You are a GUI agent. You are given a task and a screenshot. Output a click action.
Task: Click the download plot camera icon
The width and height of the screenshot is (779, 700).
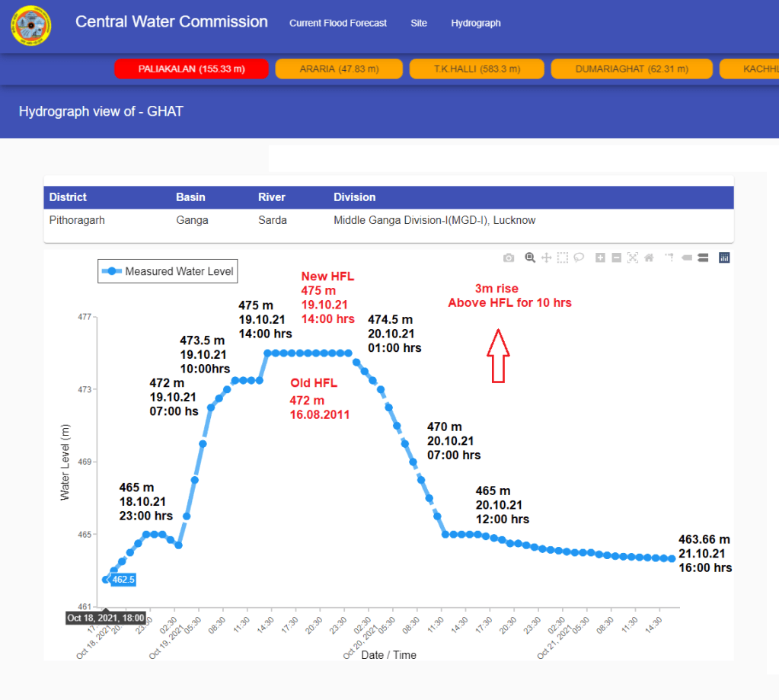pos(509,258)
